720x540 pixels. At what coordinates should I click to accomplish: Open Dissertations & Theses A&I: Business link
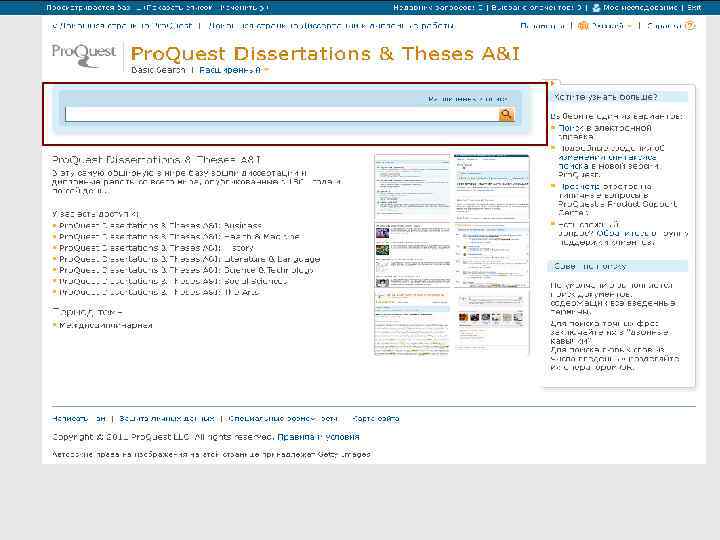[160, 226]
